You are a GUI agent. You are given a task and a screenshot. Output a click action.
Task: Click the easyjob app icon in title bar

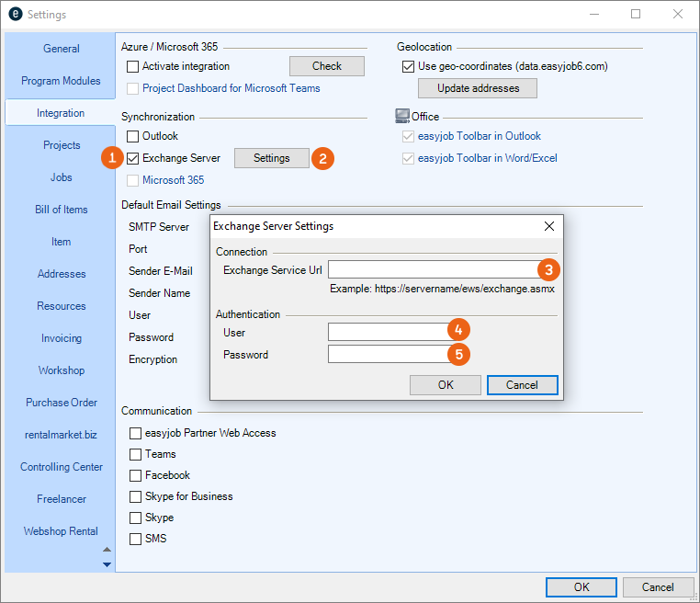14,15
